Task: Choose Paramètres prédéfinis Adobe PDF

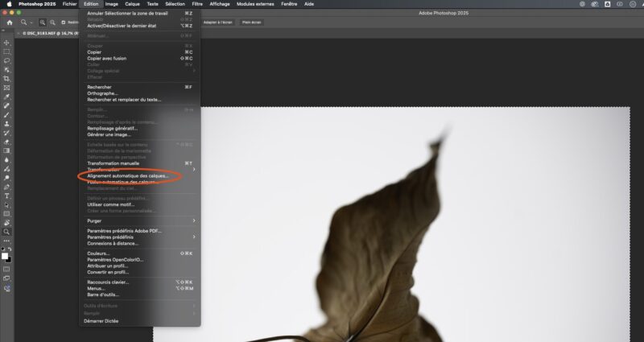Action: [139, 231]
